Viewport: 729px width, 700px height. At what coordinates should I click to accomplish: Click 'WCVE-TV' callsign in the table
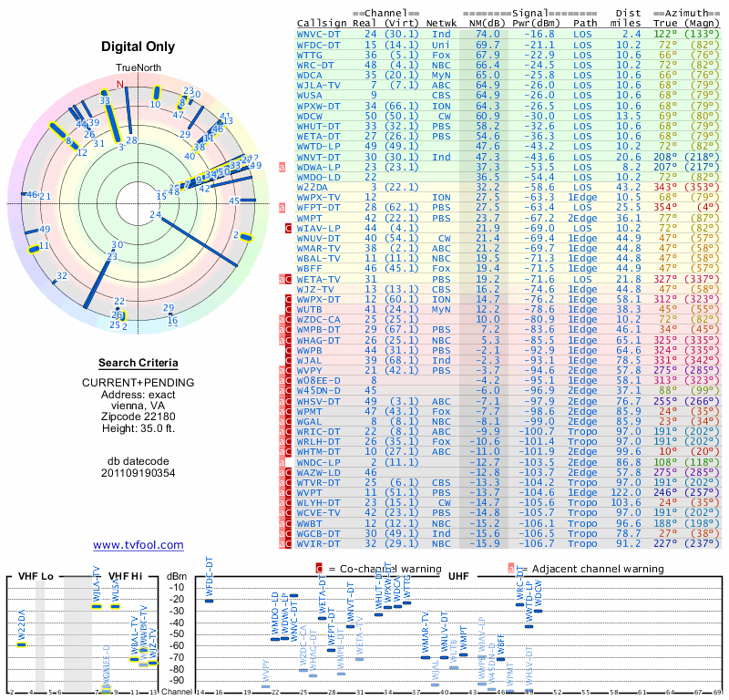point(318,513)
